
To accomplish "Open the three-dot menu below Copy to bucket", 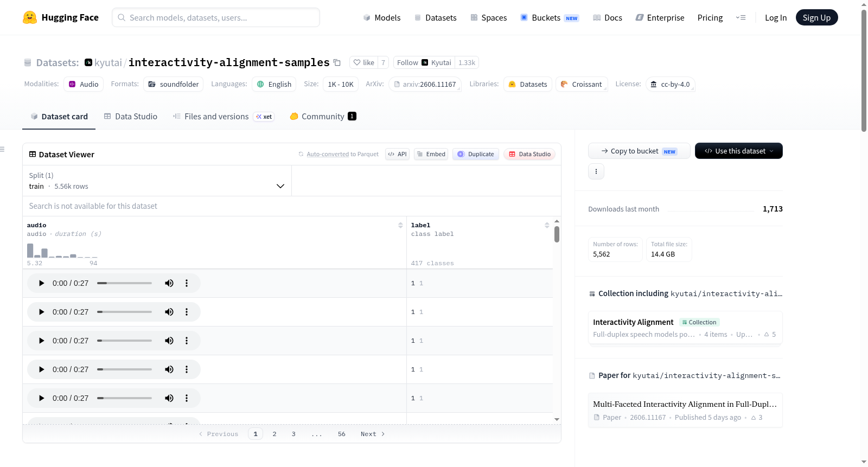I will (x=596, y=171).
